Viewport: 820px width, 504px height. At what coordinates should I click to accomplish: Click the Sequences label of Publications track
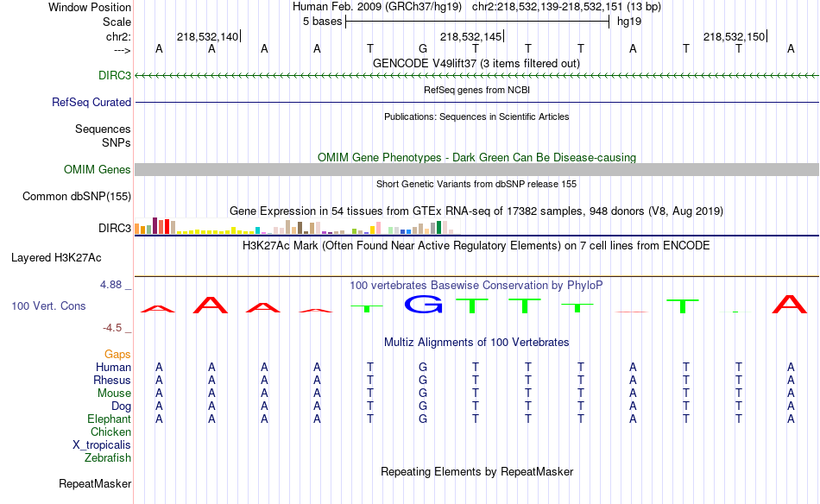pyautogui.click(x=103, y=129)
